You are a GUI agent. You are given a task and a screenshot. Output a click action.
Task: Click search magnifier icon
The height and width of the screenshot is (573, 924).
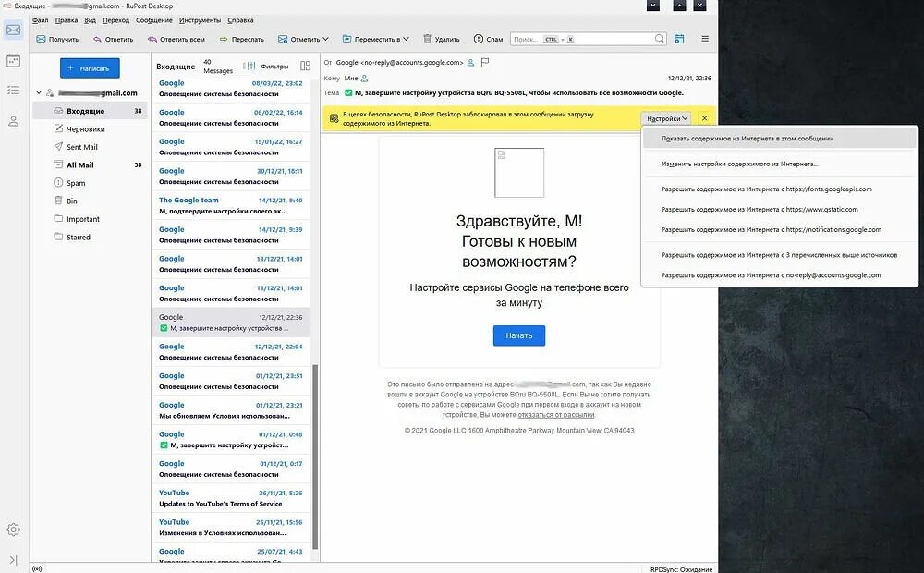click(660, 39)
